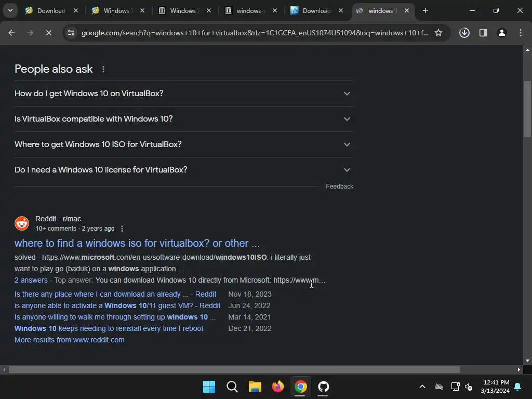Close the active windows search tab
The height and width of the screenshot is (399, 532).
[x=406, y=11]
